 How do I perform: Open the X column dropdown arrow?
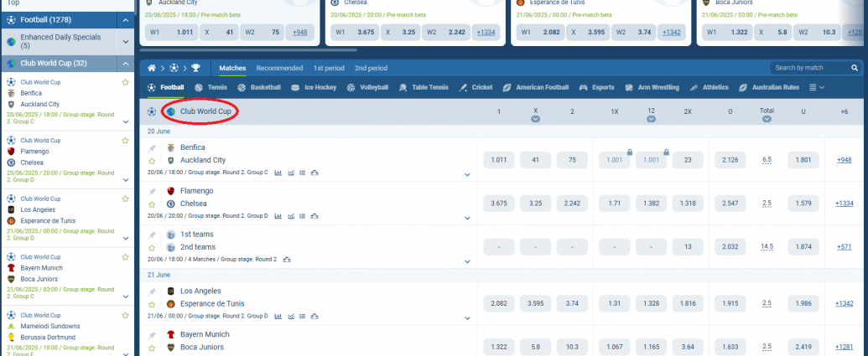click(x=535, y=119)
